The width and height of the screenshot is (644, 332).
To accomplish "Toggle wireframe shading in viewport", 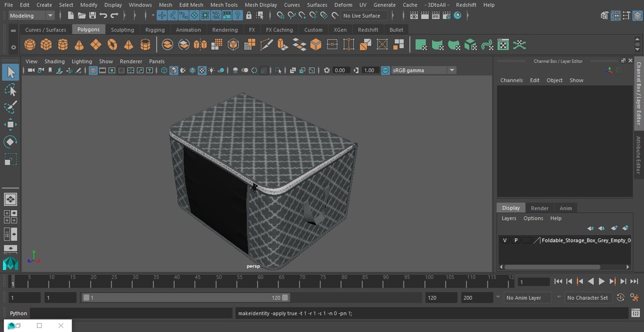I will pos(164,70).
